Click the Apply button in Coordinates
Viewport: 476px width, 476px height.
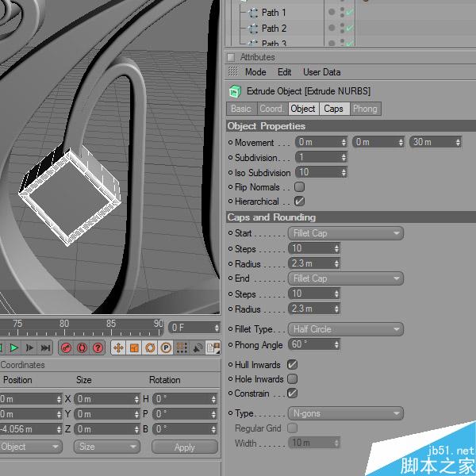pos(185,447)
